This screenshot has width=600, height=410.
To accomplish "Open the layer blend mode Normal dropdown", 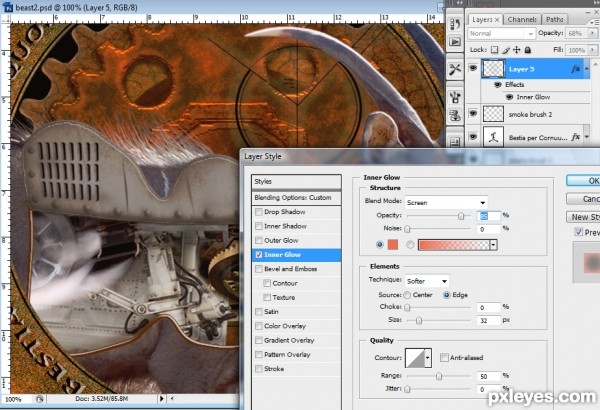I will tap(501, 33).
